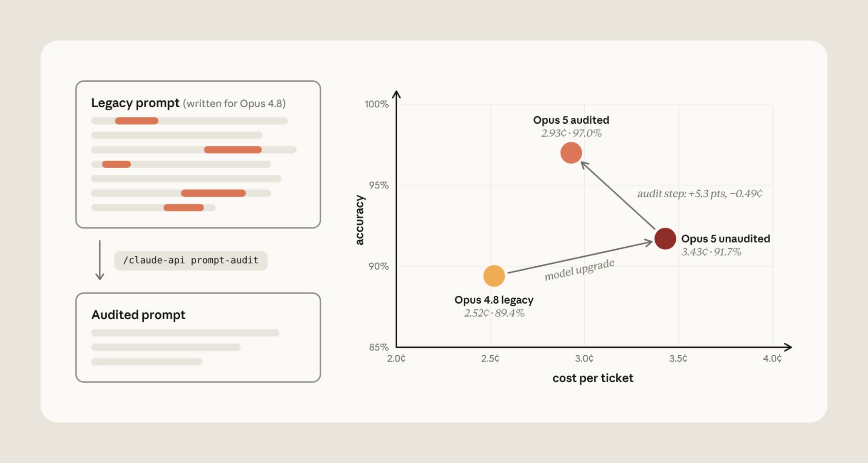868x463 pixels.
Task: Click the cost per ticket axis title
Action: tap(593, 378)
